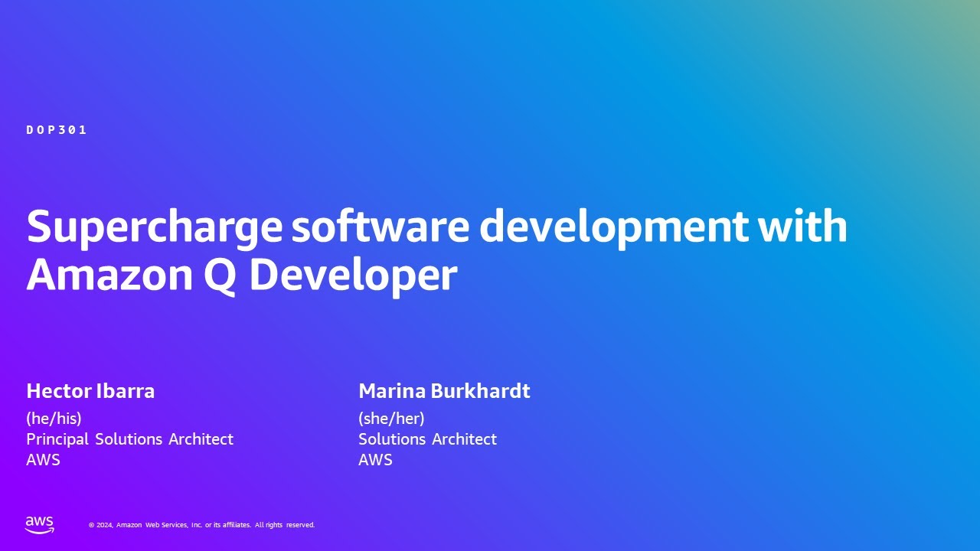Select presenter name Marina Burkhardt

click(x=444, y=391)
